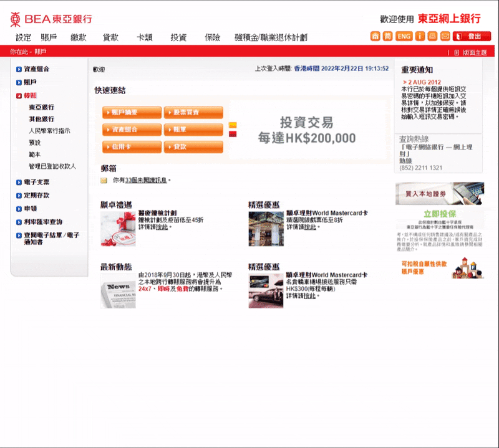Click 按此 link for 醫療體檢計劃
Screen dimensions: 499x448
[x=162, y=227]
